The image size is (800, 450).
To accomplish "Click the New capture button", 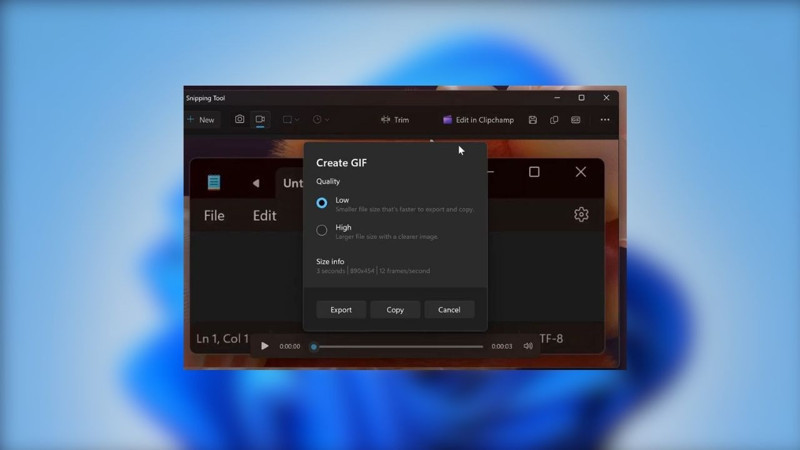I will [201, 120].
